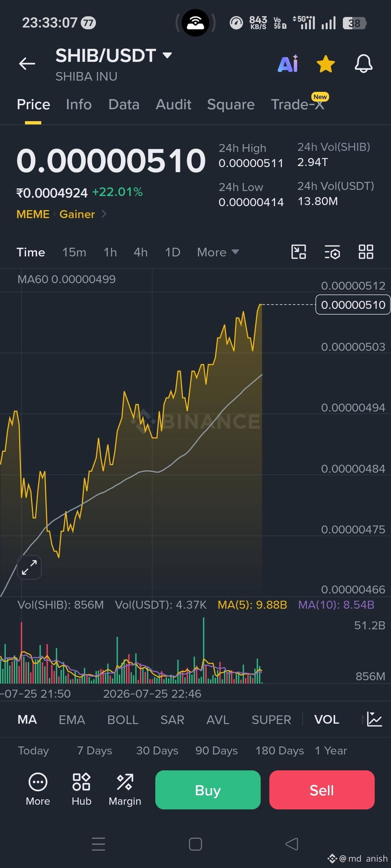This screenshot has height=868, width=391.
Task: Tap the MA(10): 8.54B volume label
Action: click(x=336, y=605)
